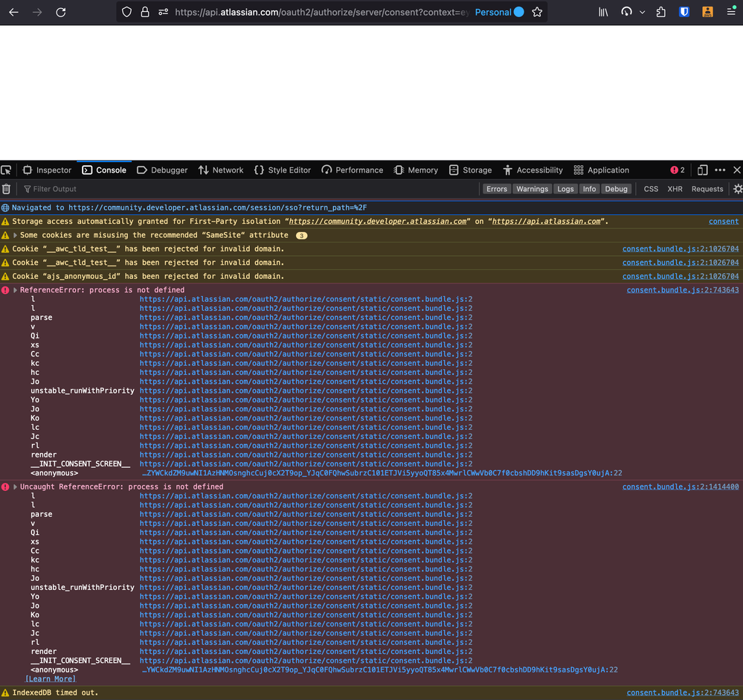743x700 pixels.
Task: Bookmark this page with the star
Action: pos(537,13)
